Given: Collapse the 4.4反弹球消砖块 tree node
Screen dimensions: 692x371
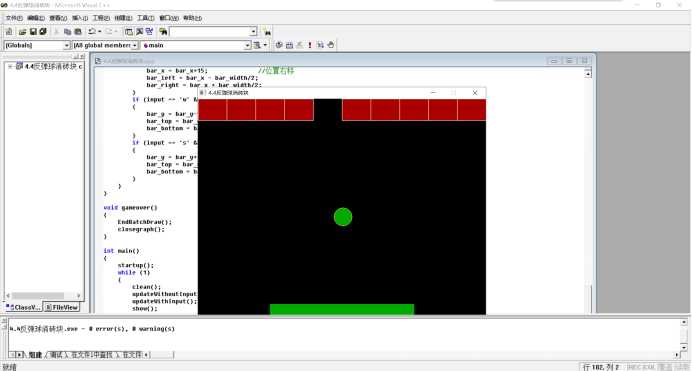Looking at the screenshot, I should (10, 67).
